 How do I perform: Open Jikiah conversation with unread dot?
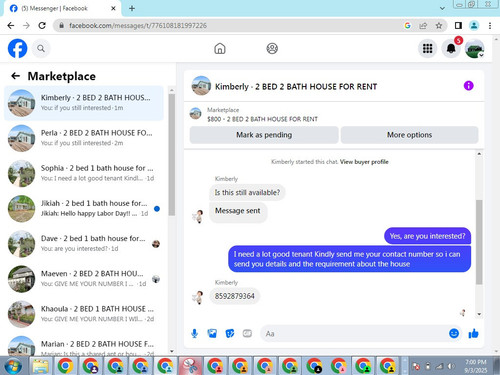point(84,208)
